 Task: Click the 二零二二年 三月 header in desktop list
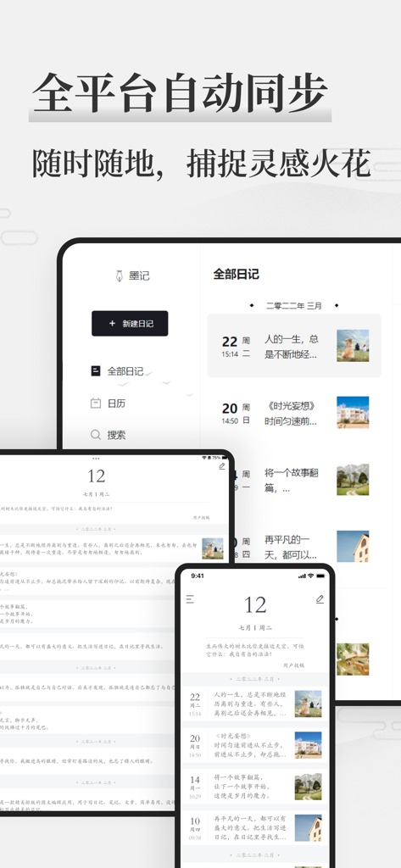tap(293, 305)
